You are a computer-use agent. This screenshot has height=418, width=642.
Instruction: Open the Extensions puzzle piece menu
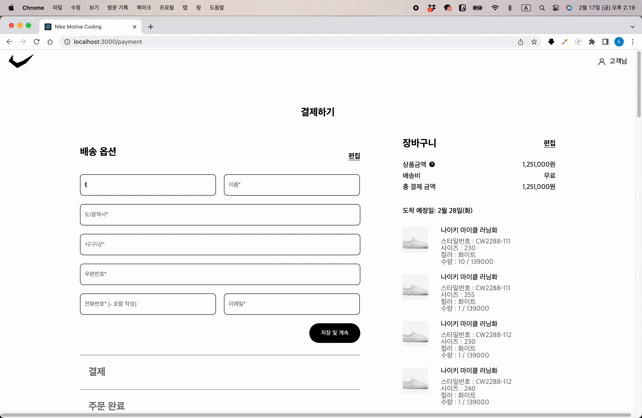point(592,42)
